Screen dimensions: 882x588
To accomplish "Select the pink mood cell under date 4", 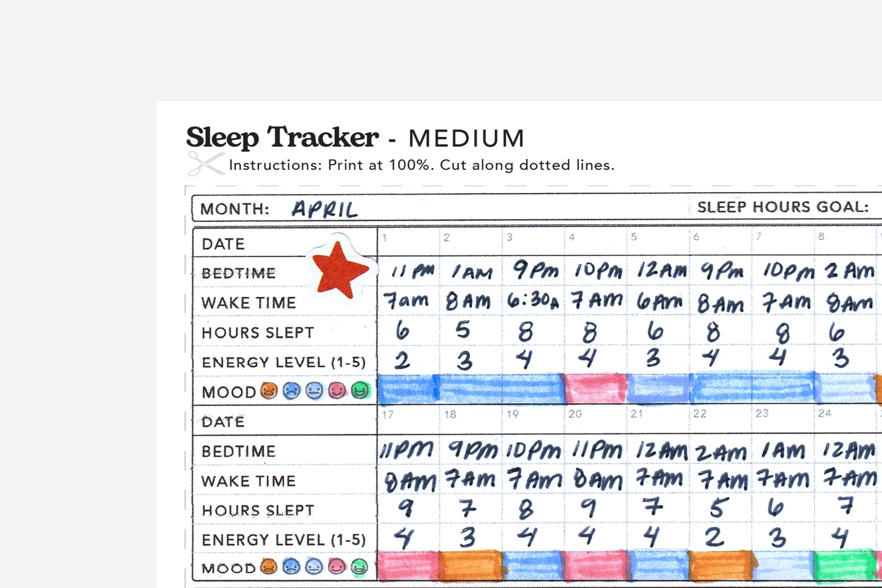I will tap(596, 389).
